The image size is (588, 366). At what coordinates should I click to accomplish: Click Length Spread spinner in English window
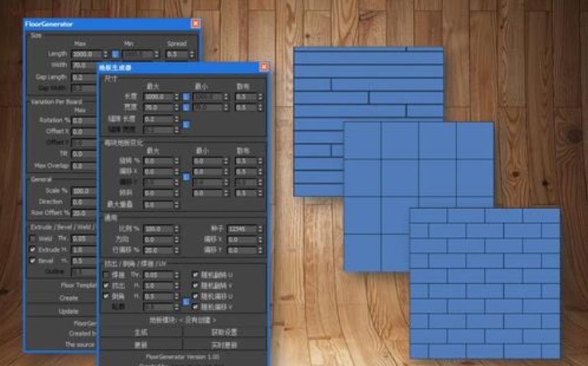pos(193,54)
